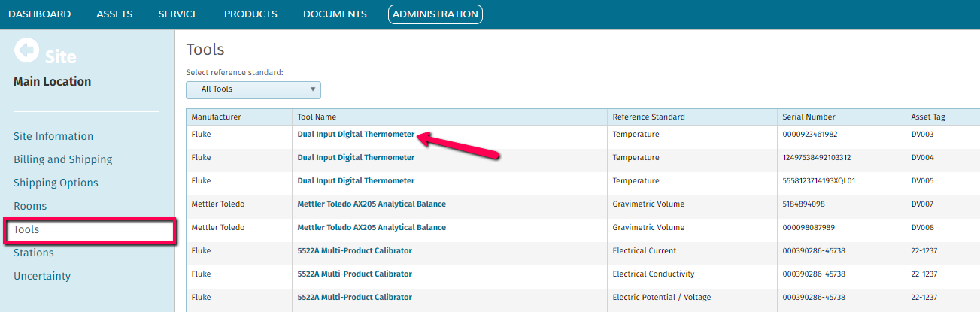Click the Main Location heading
Screen dimensions: 980x312
click(53, 82)
